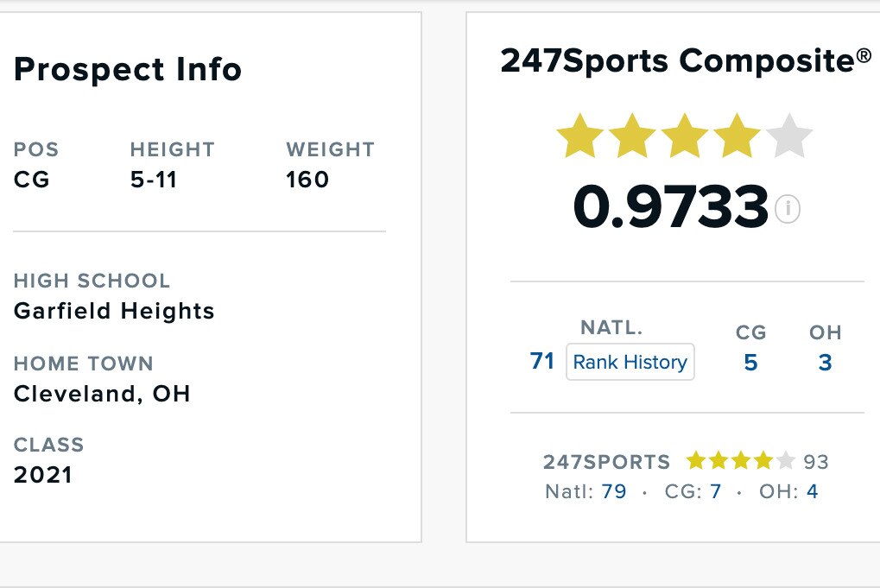Open the 247Sports Natl rank 79 link
Viewport: 880px width, 588px height.
[614, 492]
